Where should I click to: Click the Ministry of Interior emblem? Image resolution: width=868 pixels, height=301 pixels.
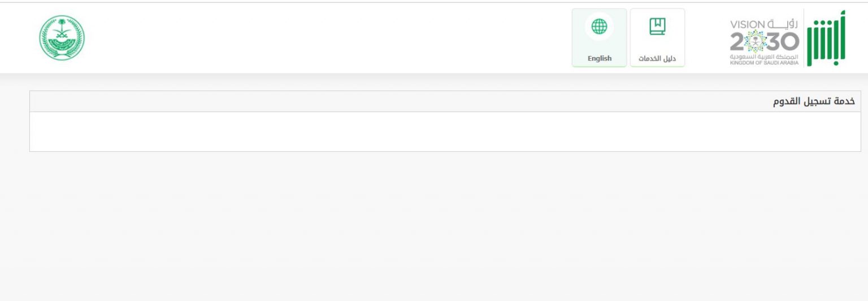[x=62, y=38]
